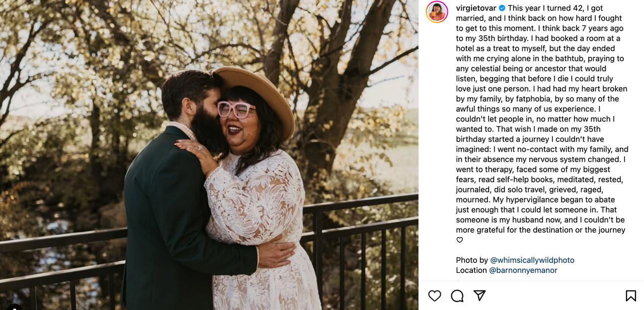Click the heart emoji ending the caption
This screenshot has height=310, width=644.
(x=459, y=240)
